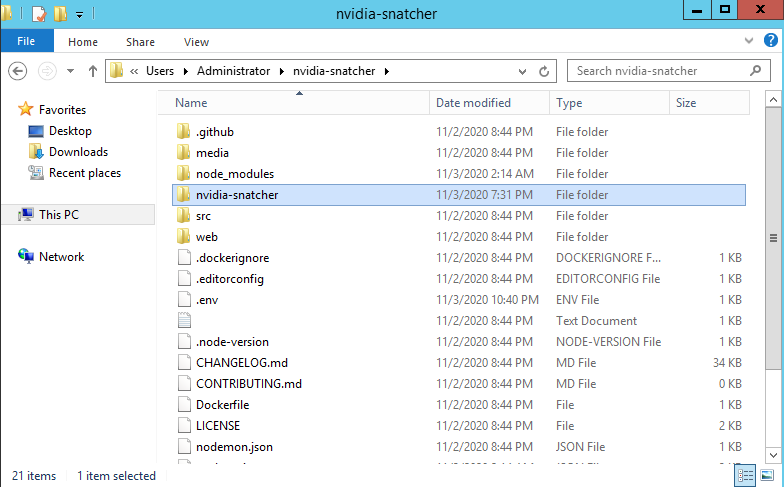Select the nodemon.json file icon
This screenshot has width=784, height=487.
pos(184,446)
